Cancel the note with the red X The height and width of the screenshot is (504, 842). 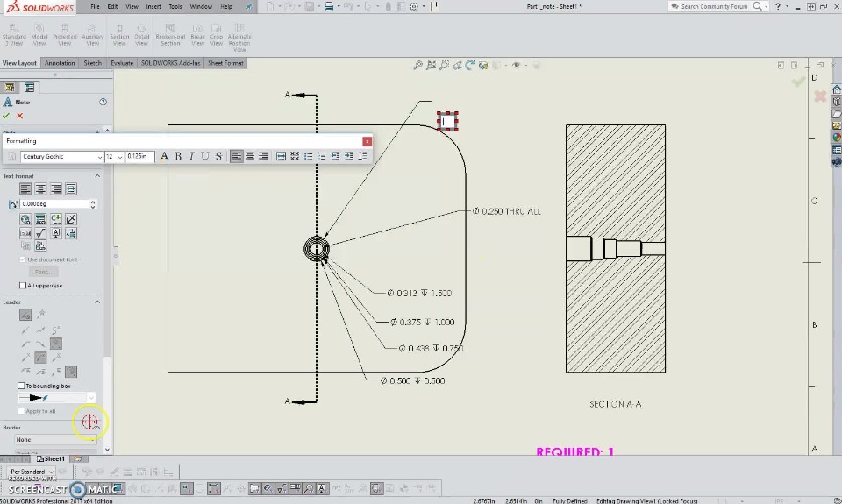point(20,116)
